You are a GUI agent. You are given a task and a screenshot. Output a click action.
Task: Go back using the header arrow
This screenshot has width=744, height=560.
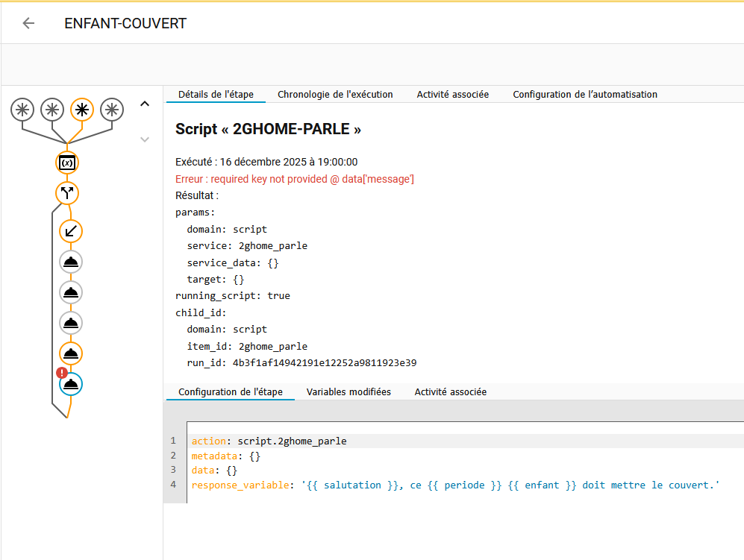click(28, 23)
